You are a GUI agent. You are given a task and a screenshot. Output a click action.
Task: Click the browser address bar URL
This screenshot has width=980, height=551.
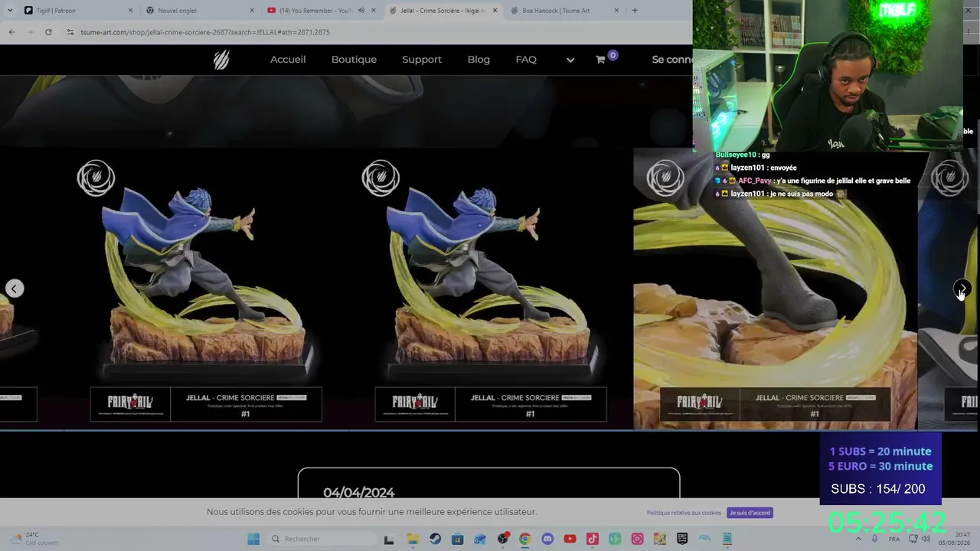205,32
